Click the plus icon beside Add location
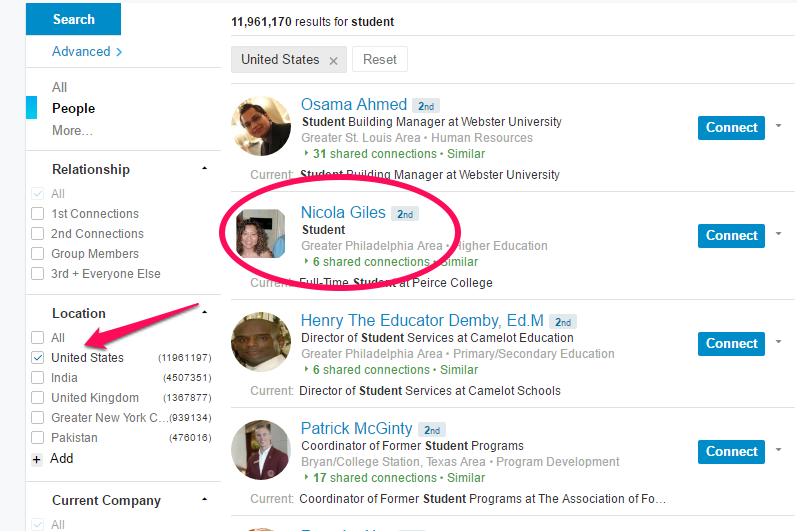The image size is (797, 531). pos(37,460)
